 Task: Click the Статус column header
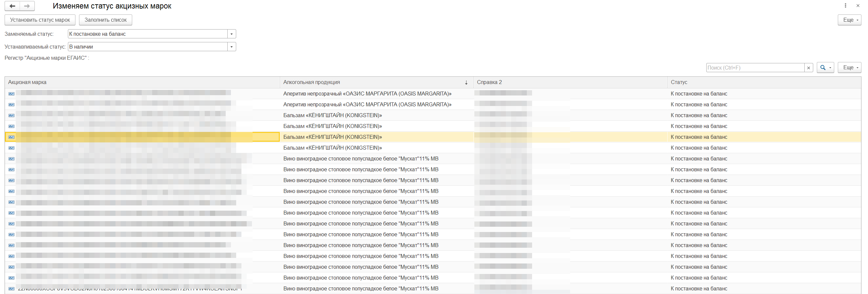pyautogui.click(x=764, y=82)
